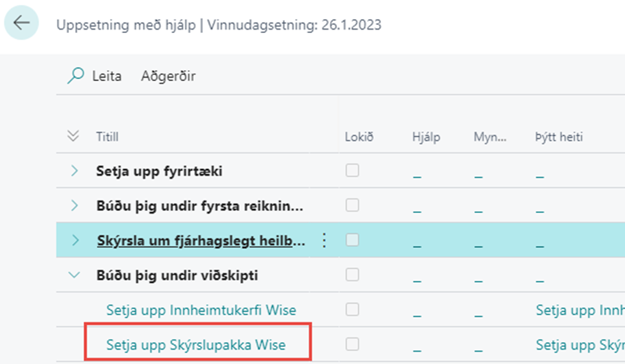Viewport: 625px width, 364px height.
Task: Open the three-dot row options menu
Action: coord(325,240)
